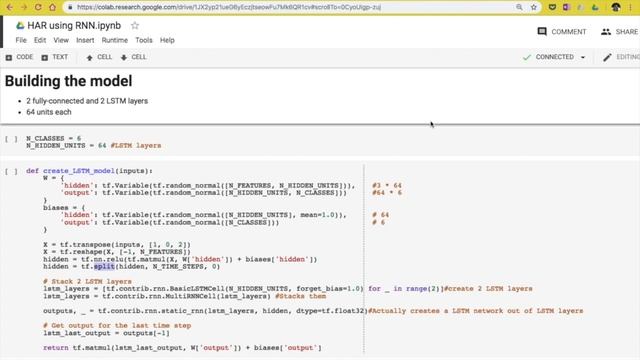Screen dimensions: 640x360
Task: Move cell up with the up-arrow CELL button
Action: tap(99, 57)
